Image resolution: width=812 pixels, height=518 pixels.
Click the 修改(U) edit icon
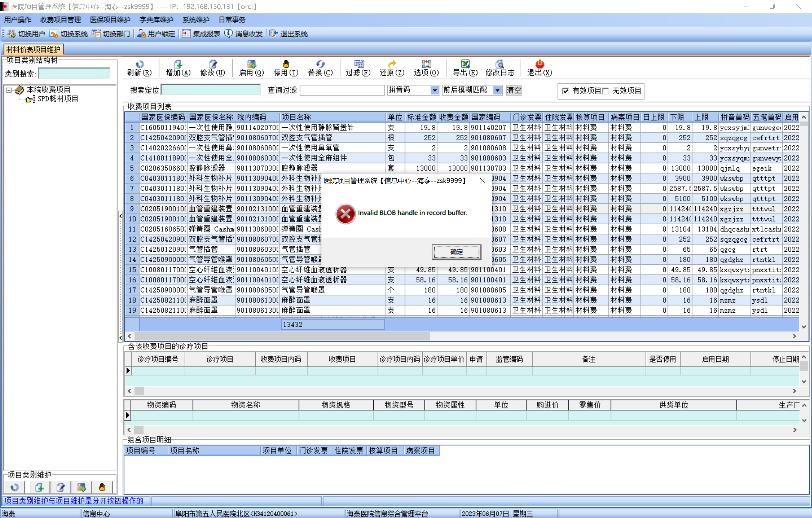pyautogui.click(x=212, y=64)
